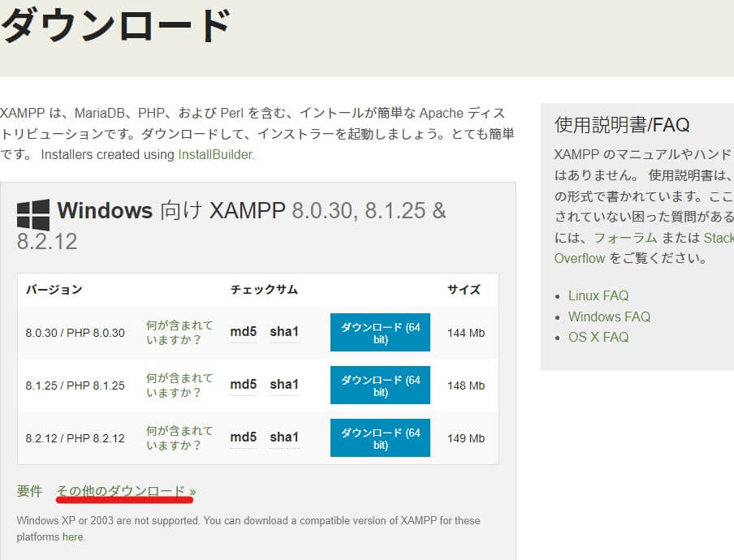Open the InstallBuilder link
Image resolution: width=734 pixels, height=560 pixels.
(215, 154)
